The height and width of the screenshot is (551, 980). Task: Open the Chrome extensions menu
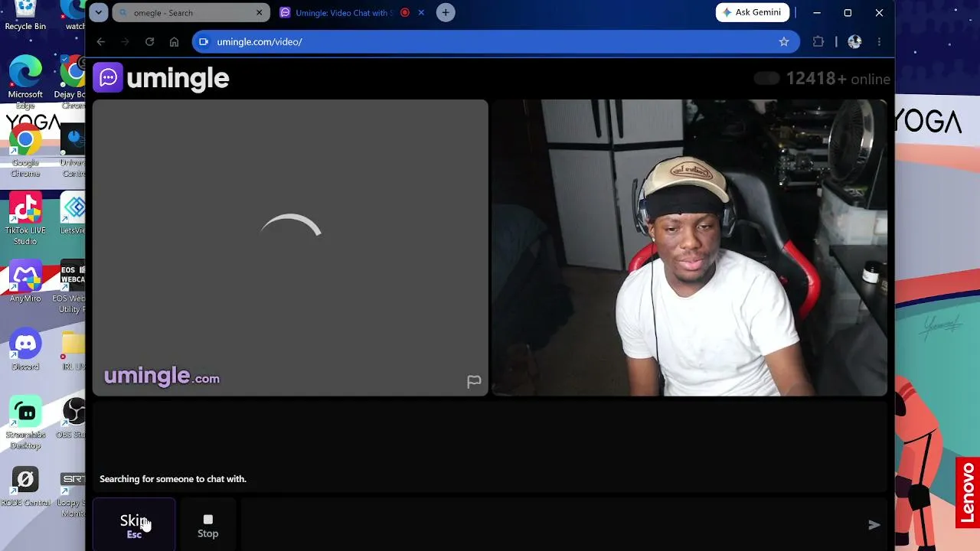818,42
